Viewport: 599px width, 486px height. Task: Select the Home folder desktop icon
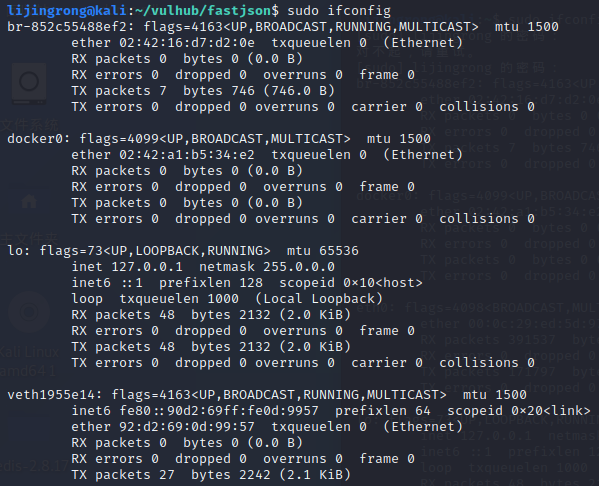(x=29, y=201)
